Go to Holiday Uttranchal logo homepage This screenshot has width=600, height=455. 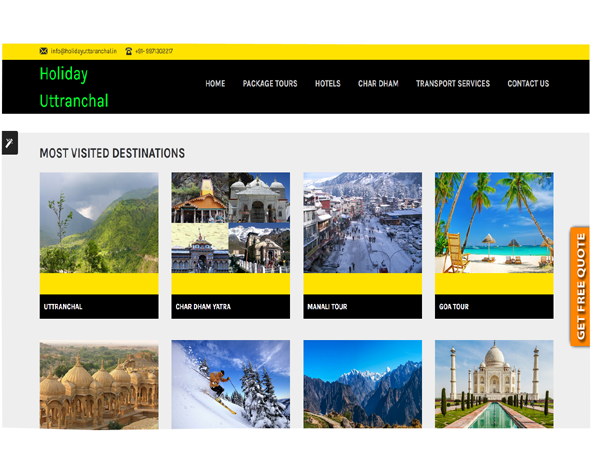(73, 87)
